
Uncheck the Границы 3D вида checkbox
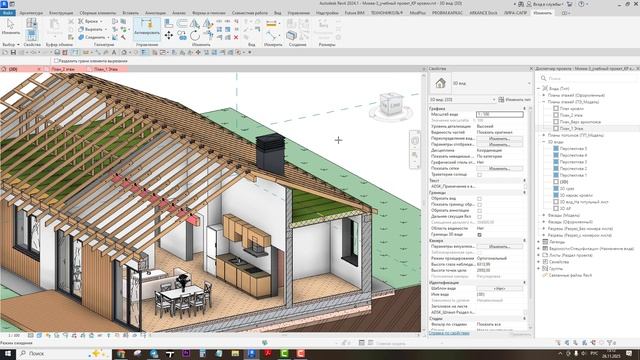tap(479, 235)
